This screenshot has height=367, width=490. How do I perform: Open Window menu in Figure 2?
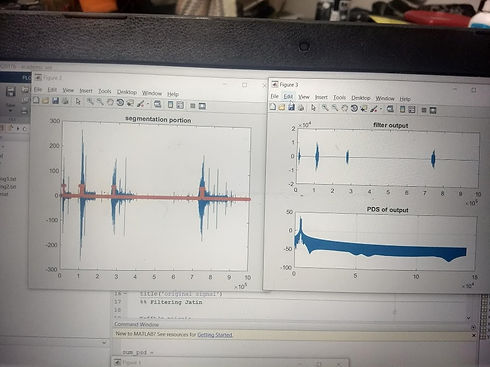pyautogui.click(x=152, y=93)
